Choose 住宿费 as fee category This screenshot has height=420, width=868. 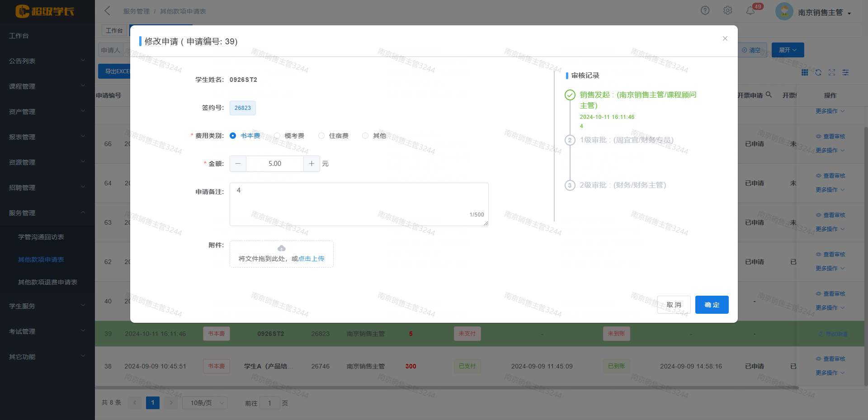pos(321,136)
